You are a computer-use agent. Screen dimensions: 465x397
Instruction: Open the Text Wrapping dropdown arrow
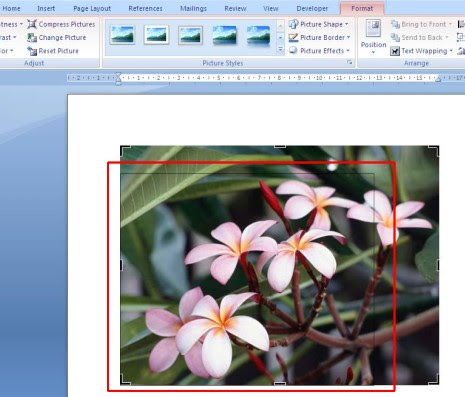(x=451, y=51)
